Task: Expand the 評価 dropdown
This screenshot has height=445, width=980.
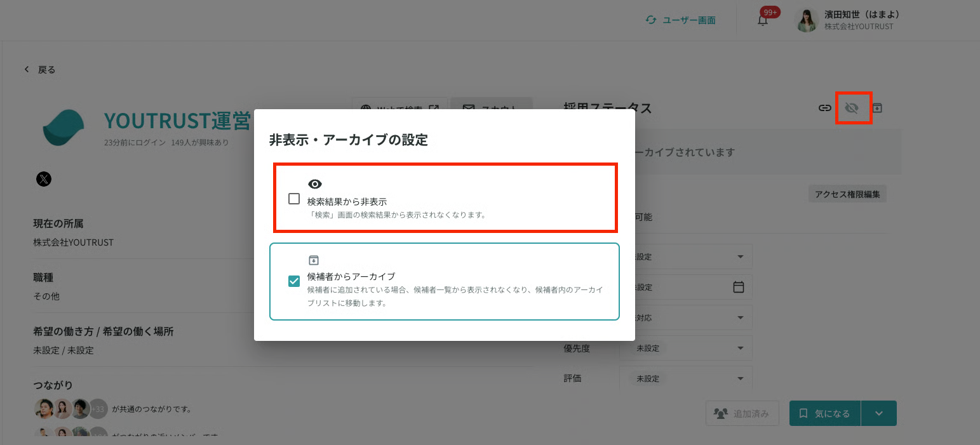Action: pos(686,378)
